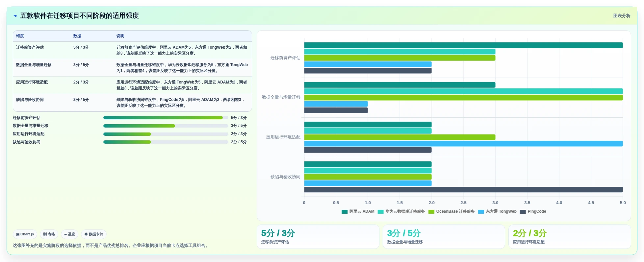Click the 数据全量与增量迁移 label on the chart axis

tap(281, 97)
